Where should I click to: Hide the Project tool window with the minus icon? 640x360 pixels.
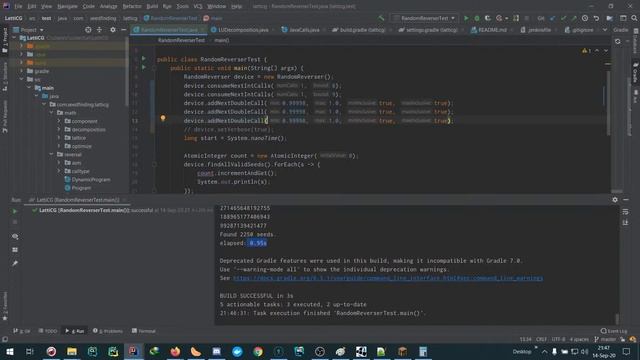124,30
